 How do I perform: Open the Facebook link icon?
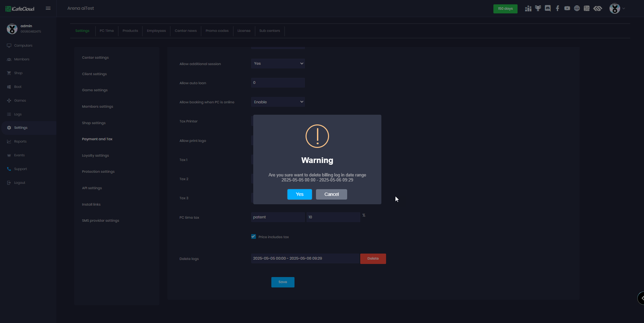557,8
